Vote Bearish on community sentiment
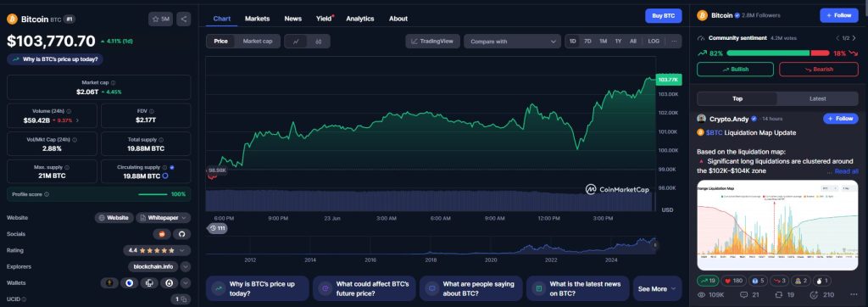Viewport: 868px width, 307px height. [819, 70]
